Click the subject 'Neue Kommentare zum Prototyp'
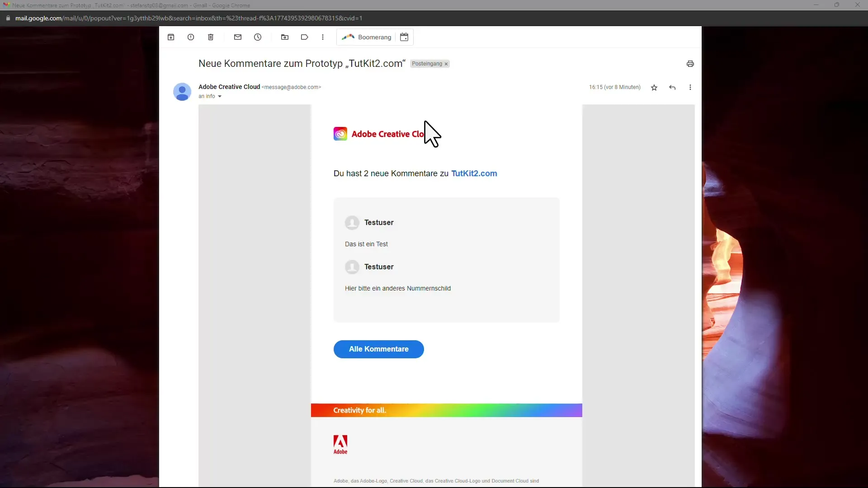 pyautogui.click(x=302, y=64)
